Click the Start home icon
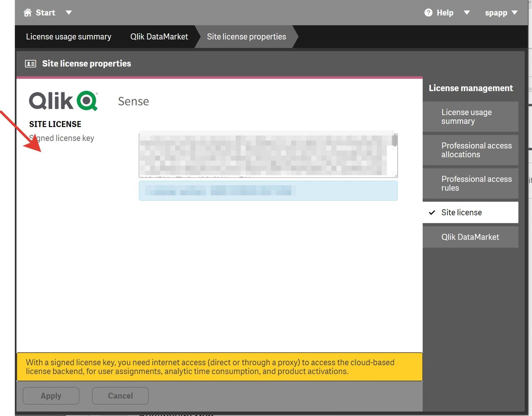 (27, 12)
